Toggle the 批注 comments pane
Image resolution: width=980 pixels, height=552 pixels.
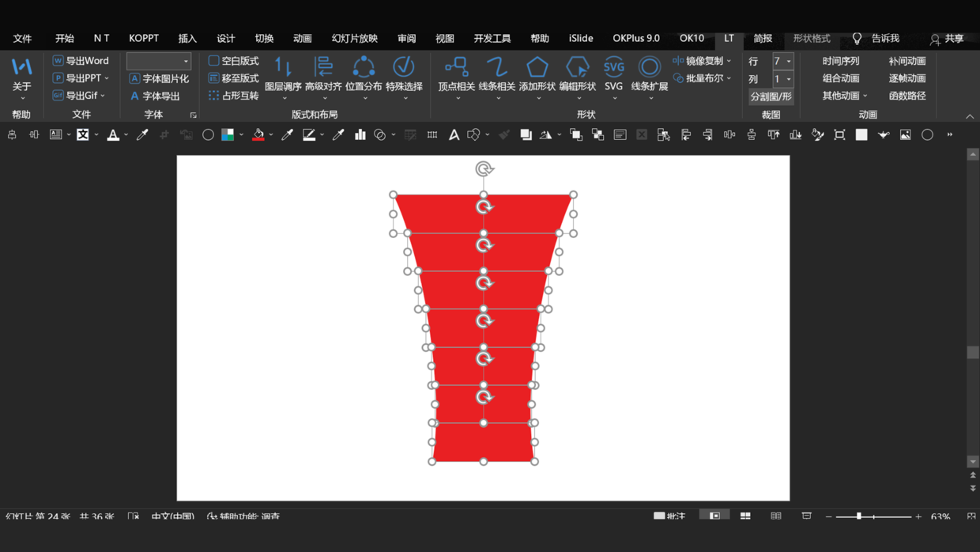click(669, 516)
